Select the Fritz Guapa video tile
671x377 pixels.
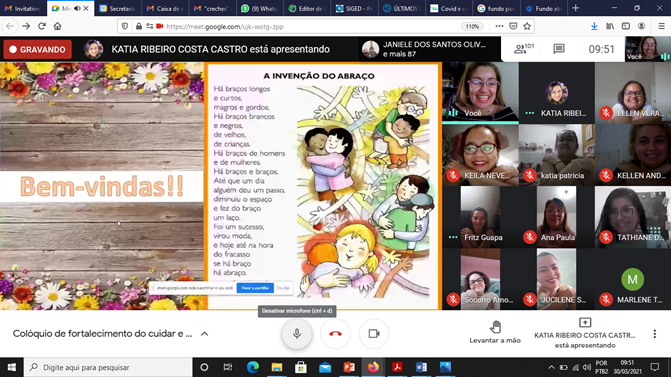480,217
